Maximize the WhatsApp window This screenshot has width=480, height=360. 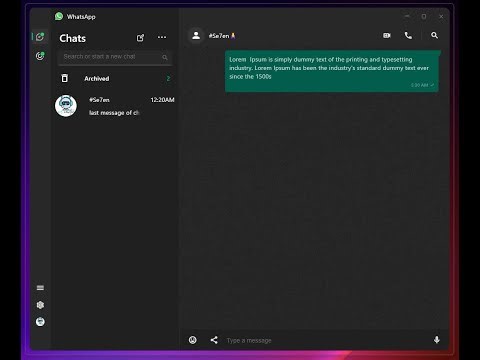click(x=424, y=16)
